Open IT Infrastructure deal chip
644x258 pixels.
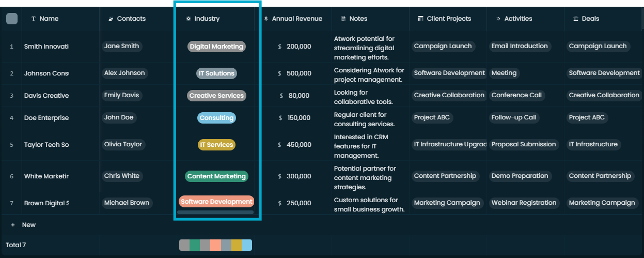point(593,144)
